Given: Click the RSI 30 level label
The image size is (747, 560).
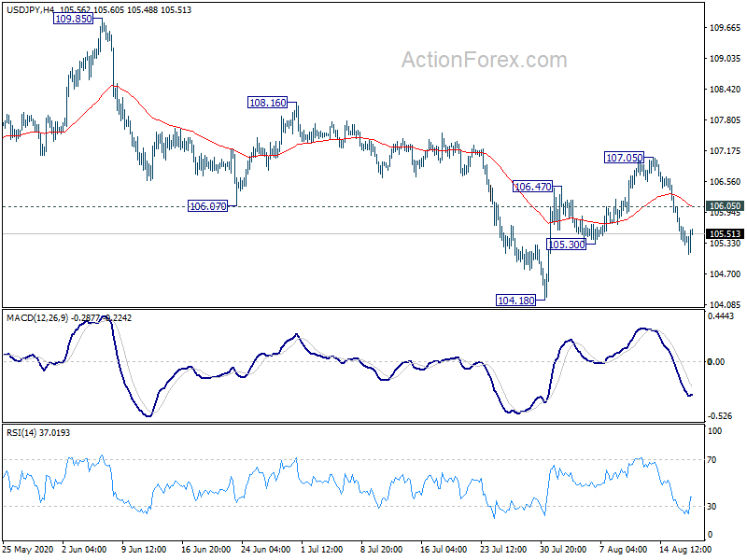Looking at the screenshot, I should pyautogui.click(x=712, y=506).
